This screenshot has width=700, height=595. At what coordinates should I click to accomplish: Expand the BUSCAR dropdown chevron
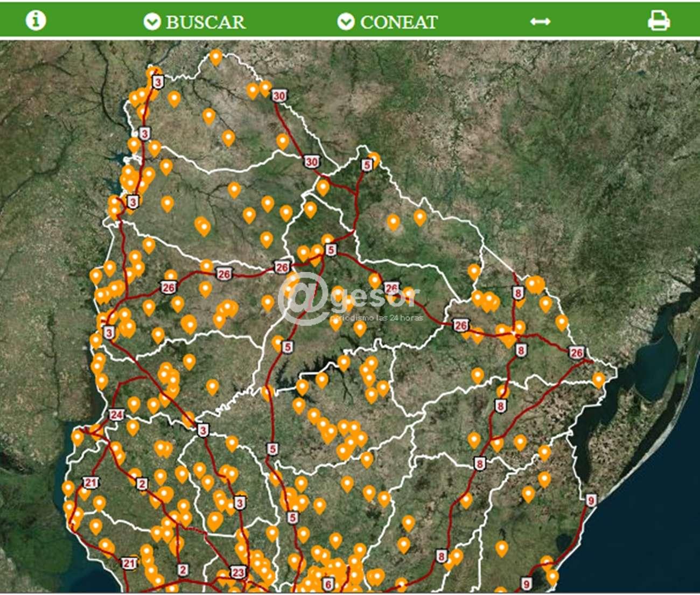pos(152,22)
